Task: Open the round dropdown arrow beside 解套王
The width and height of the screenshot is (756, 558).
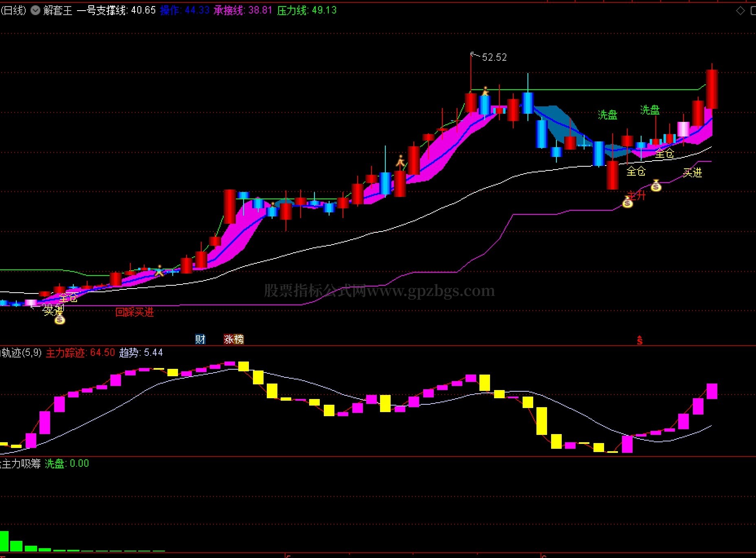Action: click(x=36, y=11)
